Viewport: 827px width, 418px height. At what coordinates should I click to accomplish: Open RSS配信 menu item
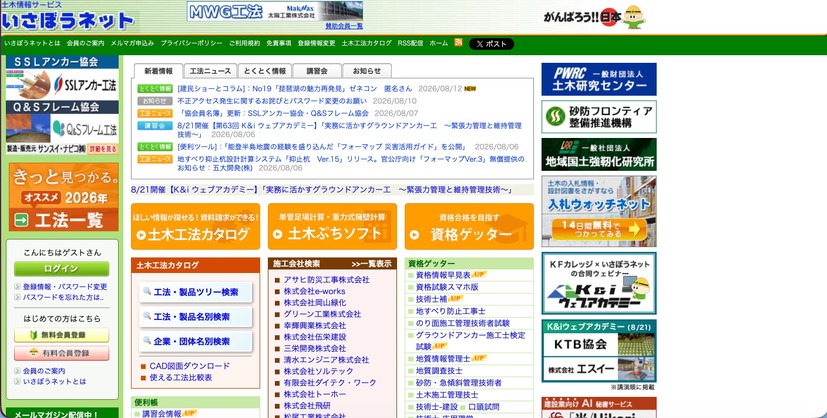(x=410, y=43)
